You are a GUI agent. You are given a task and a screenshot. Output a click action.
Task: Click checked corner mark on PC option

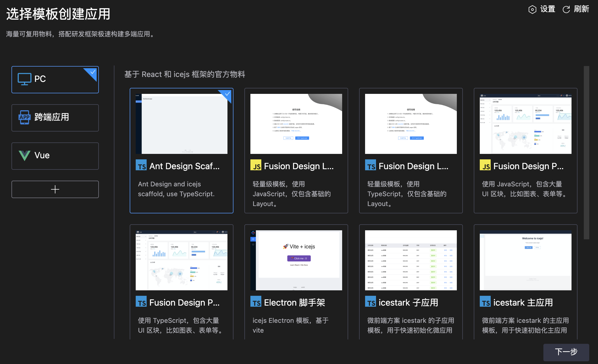pyautogui.click(x=93, y=72)
